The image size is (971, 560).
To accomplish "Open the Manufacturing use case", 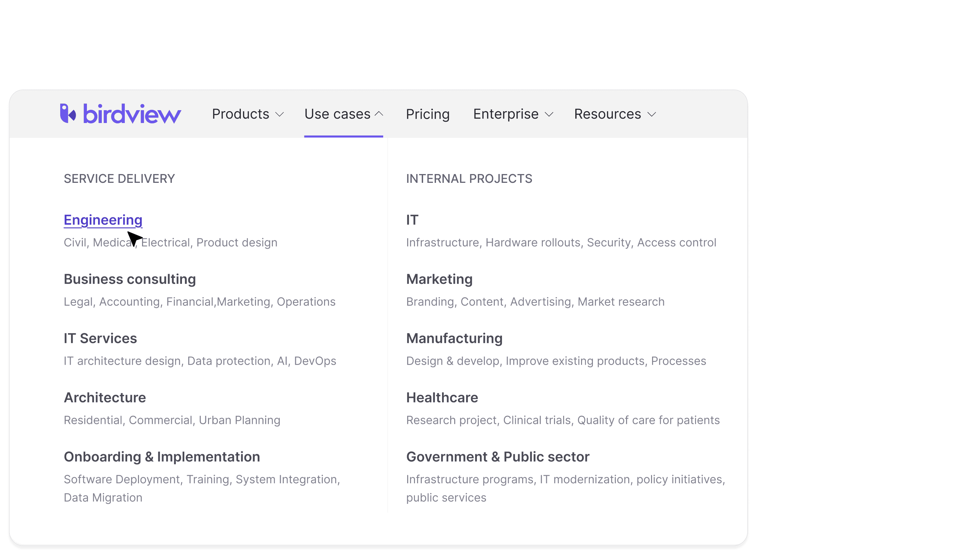I will click(x=454, y=338).
